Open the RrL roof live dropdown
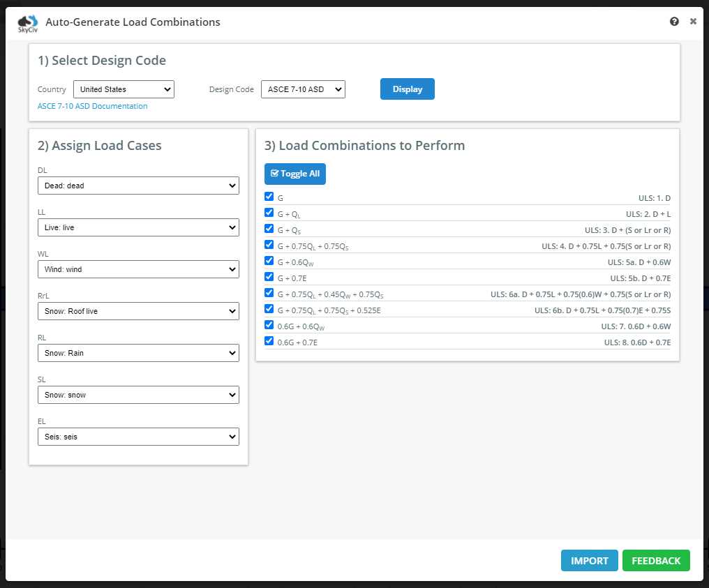The width and height of the screenshot is (709, 588). pyautogui.click(x=138, y=311)
